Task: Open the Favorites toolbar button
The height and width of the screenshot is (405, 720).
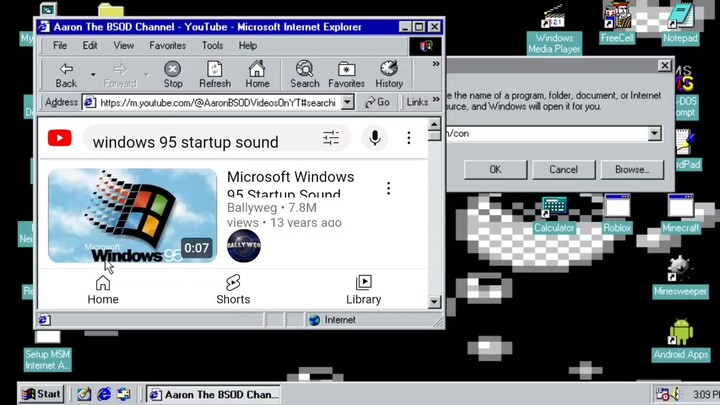Action: 346,75
